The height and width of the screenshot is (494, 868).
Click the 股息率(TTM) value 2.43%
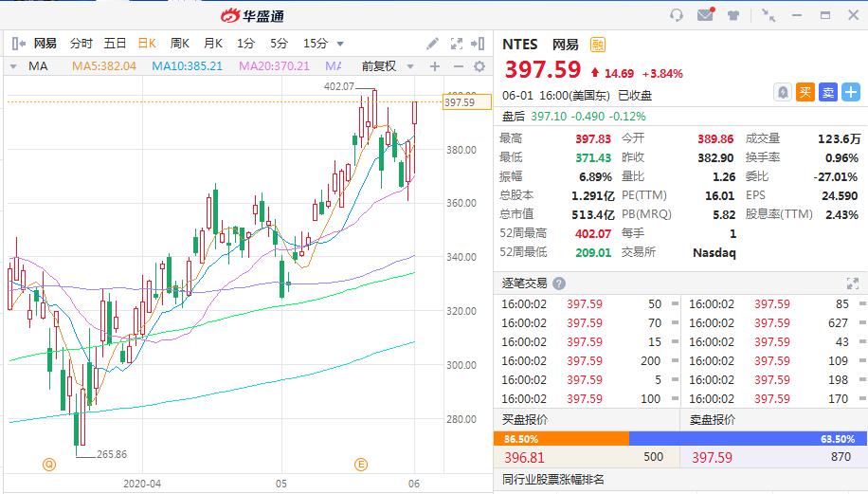(x=841, y=215)
